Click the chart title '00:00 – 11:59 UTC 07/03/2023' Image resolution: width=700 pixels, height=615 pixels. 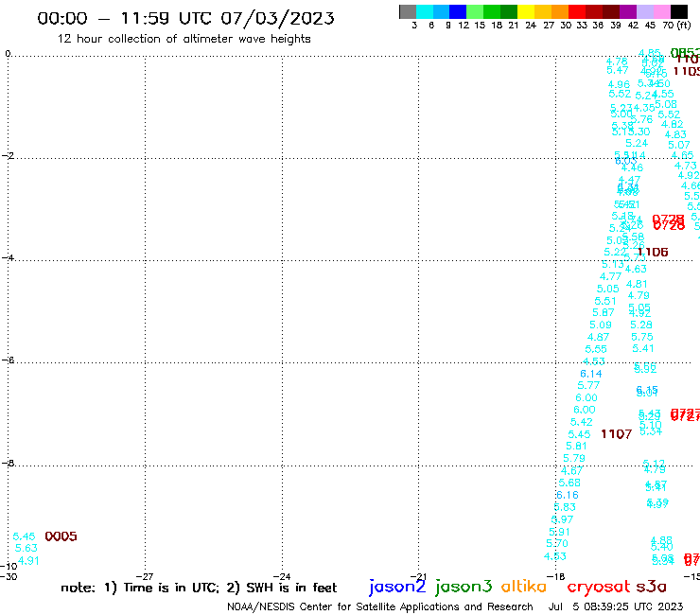coord(185,18)
